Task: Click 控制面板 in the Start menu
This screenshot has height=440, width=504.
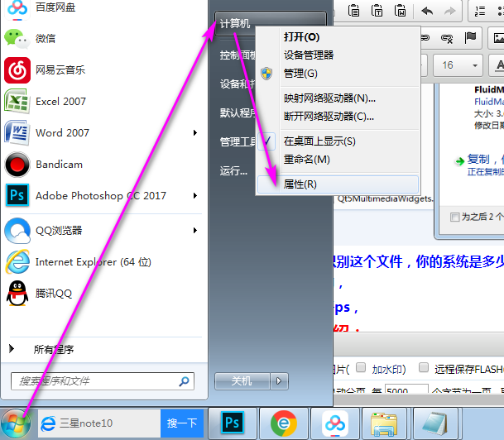Action: pos(238,55)
